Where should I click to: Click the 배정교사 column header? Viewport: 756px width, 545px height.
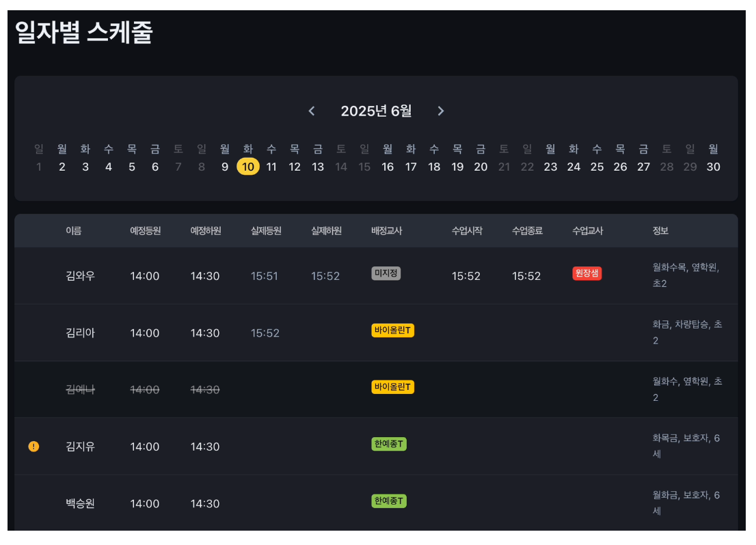pyautogui.click(x=387, y=231)
